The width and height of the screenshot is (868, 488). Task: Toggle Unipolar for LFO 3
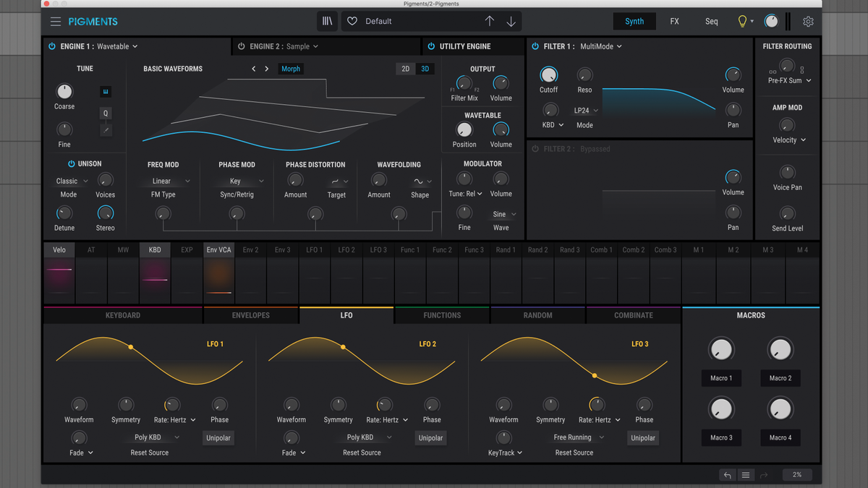(643, 438)
